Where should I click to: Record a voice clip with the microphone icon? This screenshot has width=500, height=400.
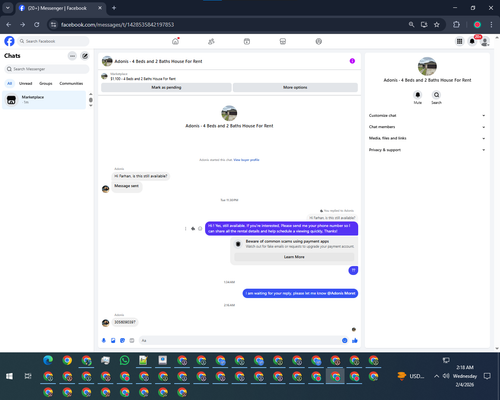(104, 340)
